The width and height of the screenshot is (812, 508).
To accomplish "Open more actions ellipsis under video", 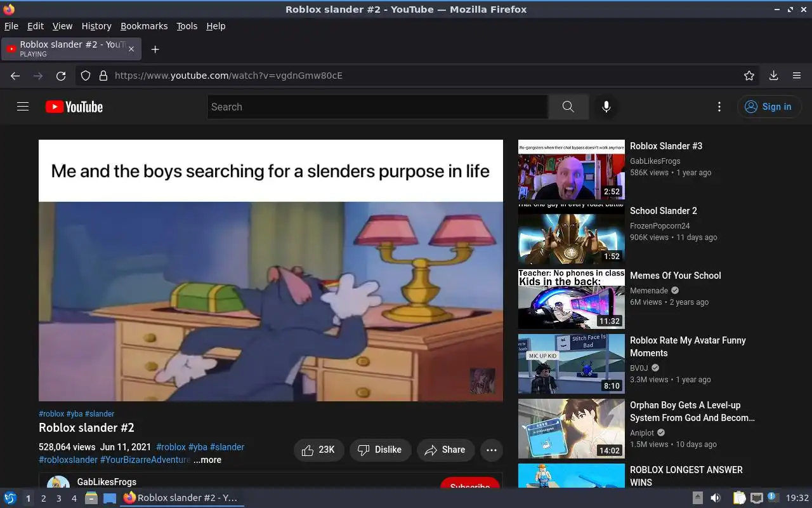I will (492, 450).
